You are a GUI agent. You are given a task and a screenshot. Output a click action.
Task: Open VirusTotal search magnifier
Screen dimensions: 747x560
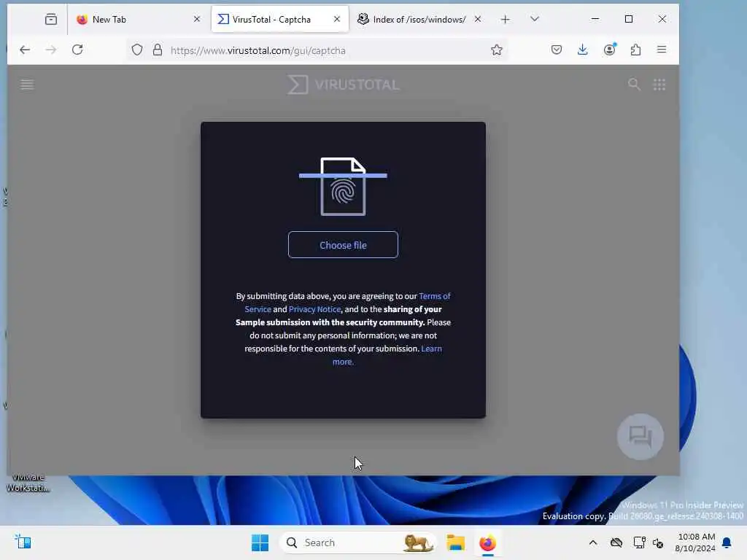[x=634, y=85]
